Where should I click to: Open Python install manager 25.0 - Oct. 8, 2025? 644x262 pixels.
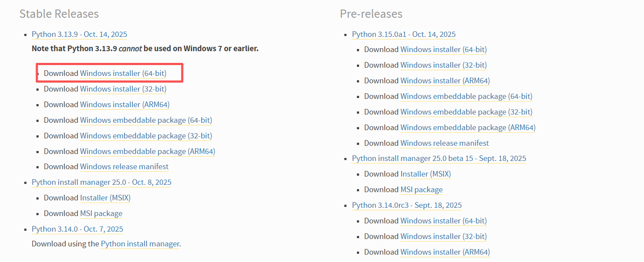[x=101, y=182]
